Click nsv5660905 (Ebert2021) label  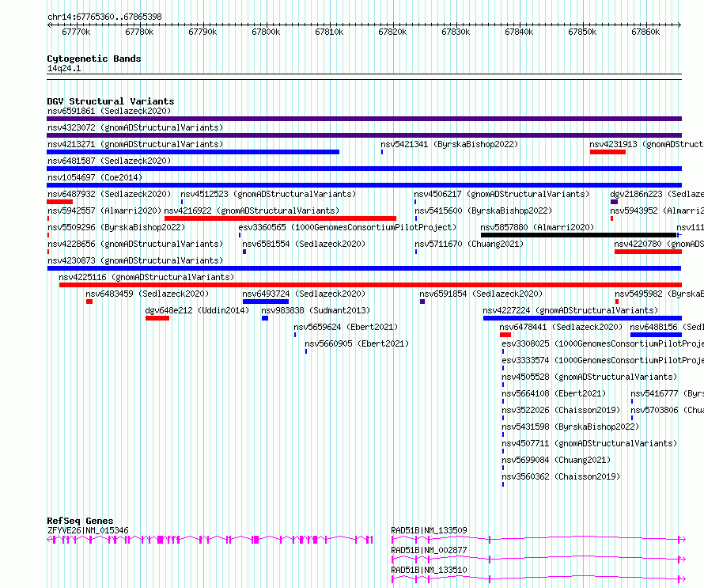[357, 343]
